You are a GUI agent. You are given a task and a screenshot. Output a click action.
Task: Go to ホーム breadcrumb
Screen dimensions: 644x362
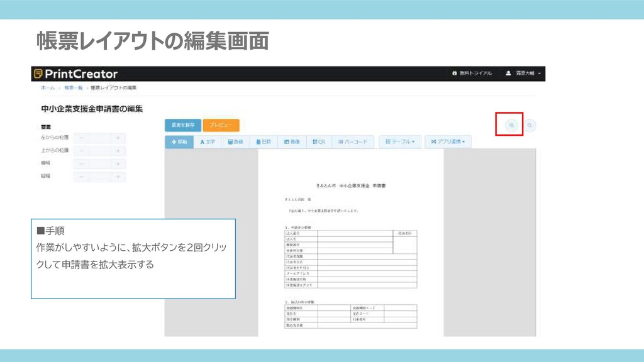coord(48,88)
